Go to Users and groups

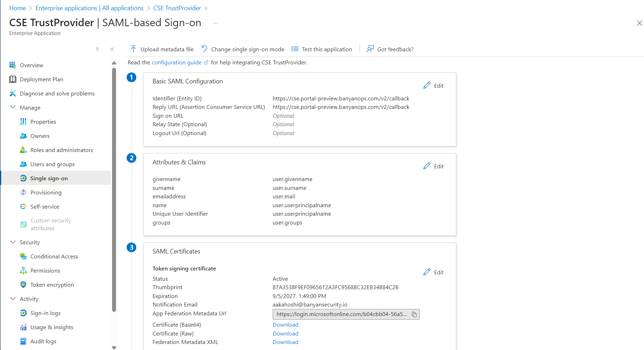pos(52,164)
